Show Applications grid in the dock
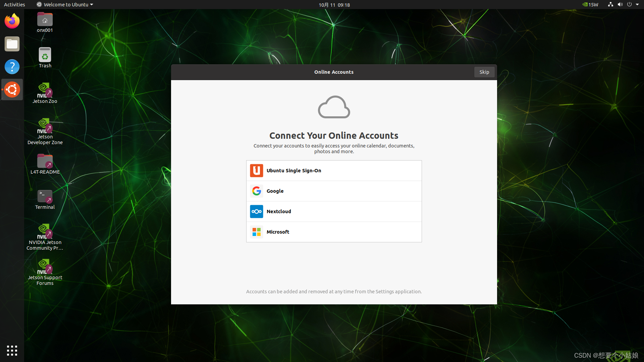This screenshot has height=362, width=644. coord(12,350)
